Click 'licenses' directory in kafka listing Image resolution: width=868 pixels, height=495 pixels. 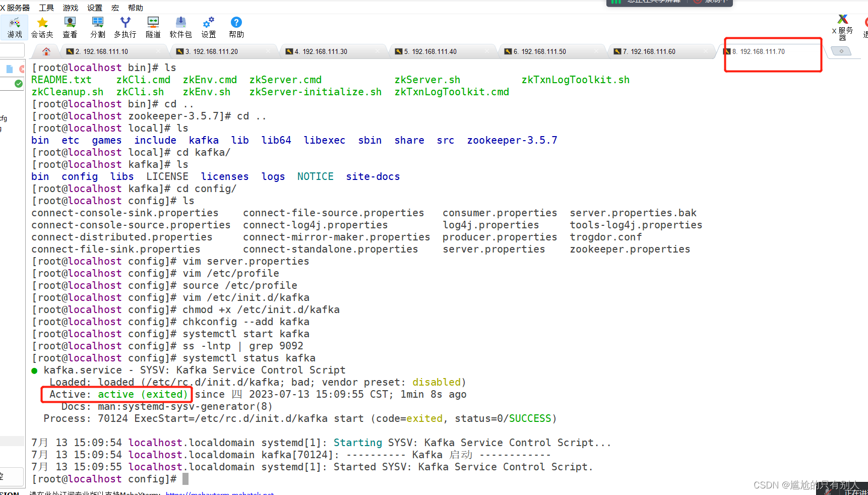coord(225,176)
